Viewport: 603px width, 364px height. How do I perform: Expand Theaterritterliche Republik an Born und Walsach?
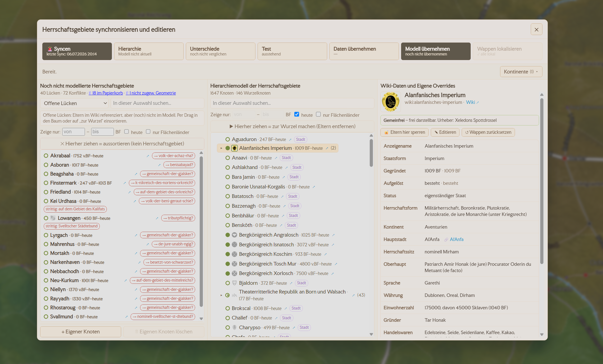point(221,295)
